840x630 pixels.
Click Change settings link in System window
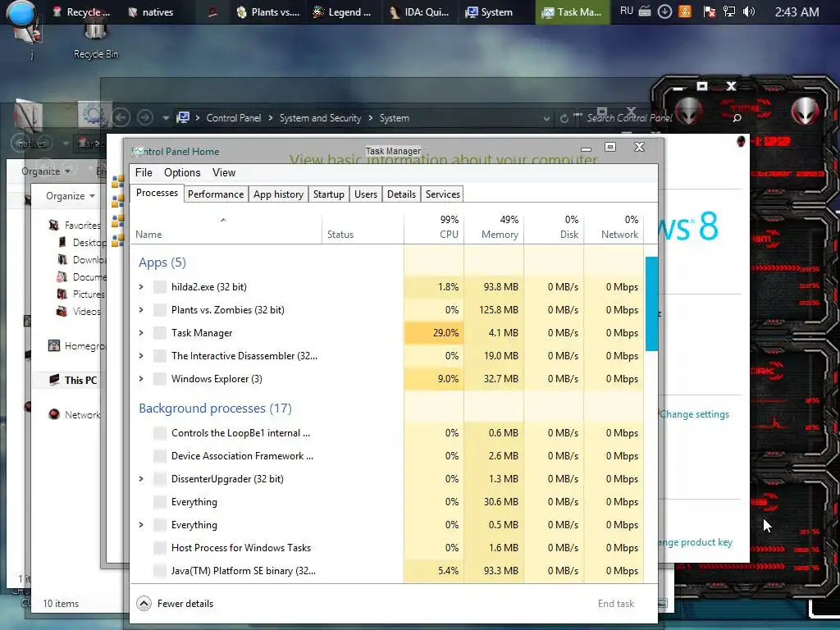click(x=694, y=414)
